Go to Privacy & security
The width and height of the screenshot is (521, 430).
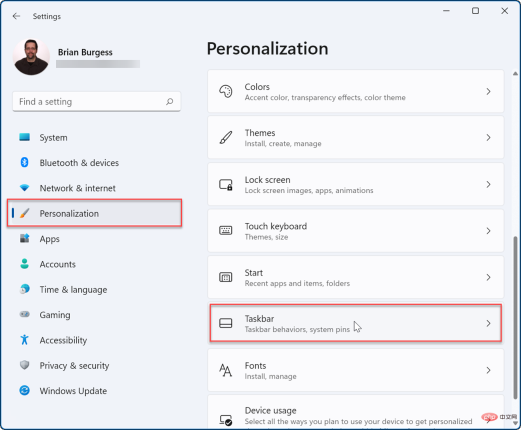click(74, 366)
